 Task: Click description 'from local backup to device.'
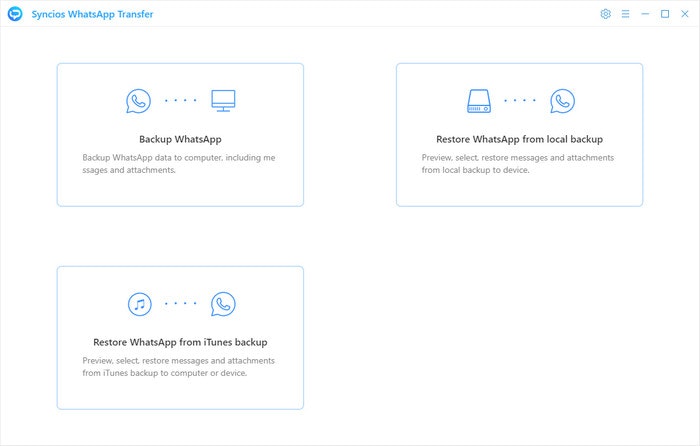tap(475, 170)
